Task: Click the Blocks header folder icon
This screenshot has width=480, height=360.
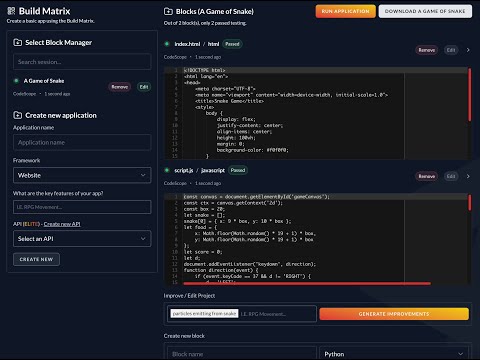Action: click(168, 11)
